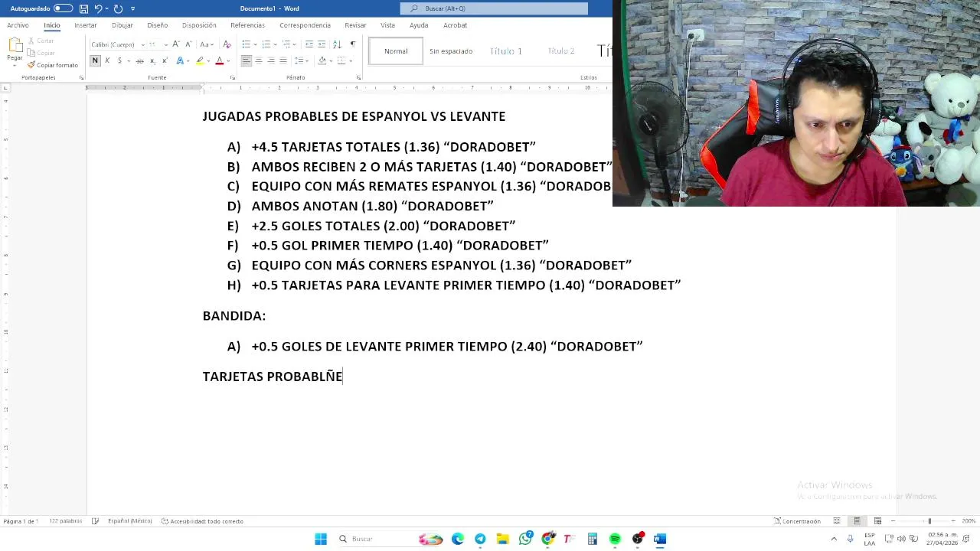This screenshot has width=980, height=551.
Task: Insert a numbered list
Action: [266, 44]
